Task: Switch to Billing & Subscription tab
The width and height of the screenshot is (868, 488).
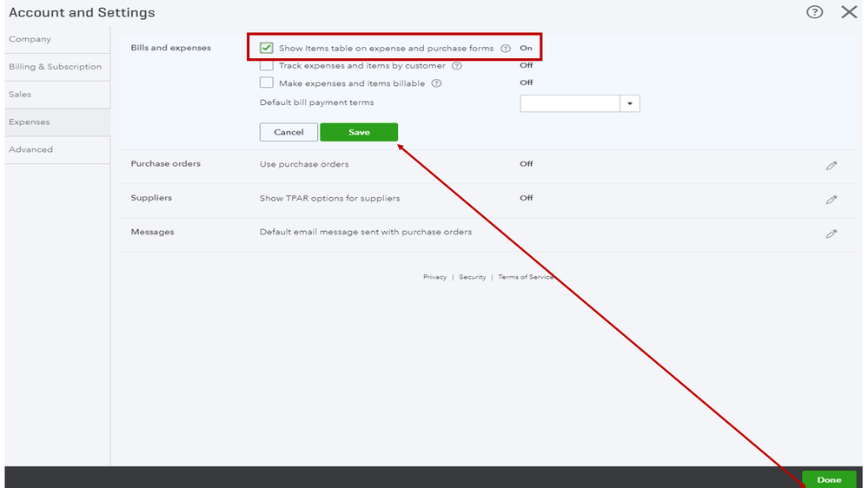Action: coord(57,67)
